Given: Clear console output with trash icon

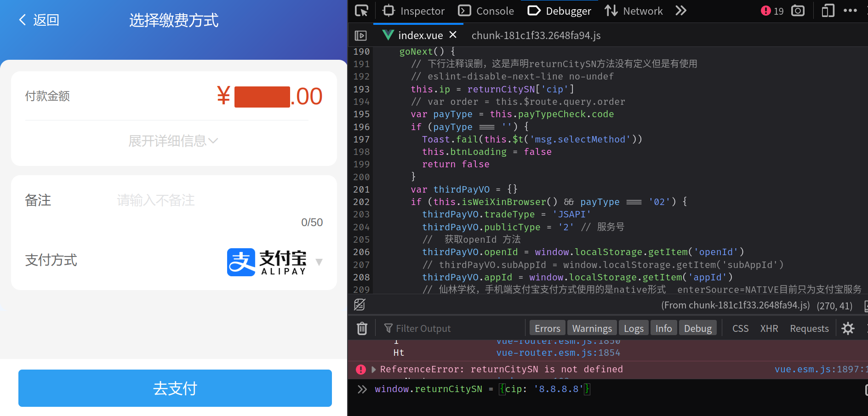Looking at the screenshot, I should pos(362,328).
